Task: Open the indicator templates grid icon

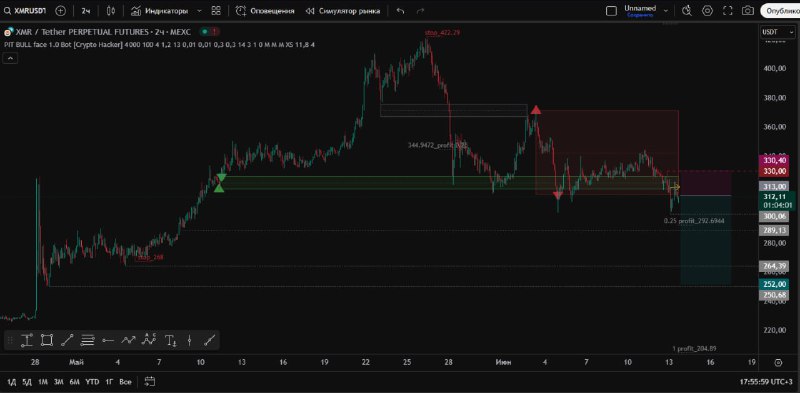Action: (x=216, y=10)
